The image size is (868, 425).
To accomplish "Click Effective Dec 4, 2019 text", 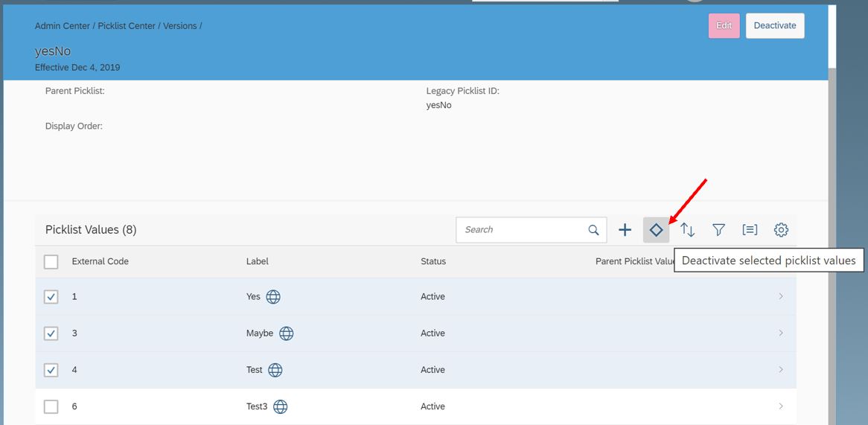I will (77, 68).
